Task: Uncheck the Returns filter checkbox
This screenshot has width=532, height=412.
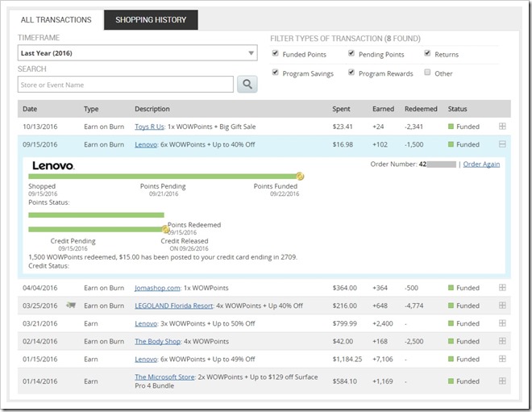Action: point(427,53)
